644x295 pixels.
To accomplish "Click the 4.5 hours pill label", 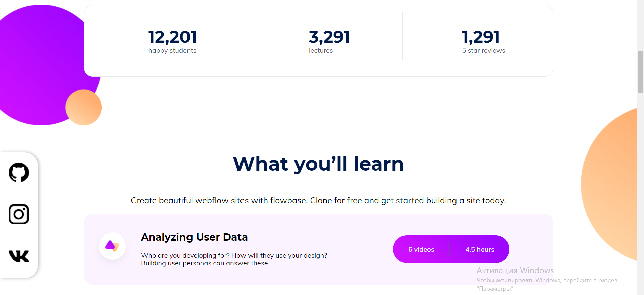I will click(x=480, y=249).
